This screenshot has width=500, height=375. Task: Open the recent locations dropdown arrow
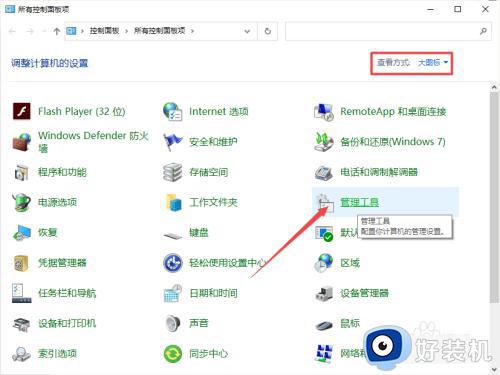point(44,31)
